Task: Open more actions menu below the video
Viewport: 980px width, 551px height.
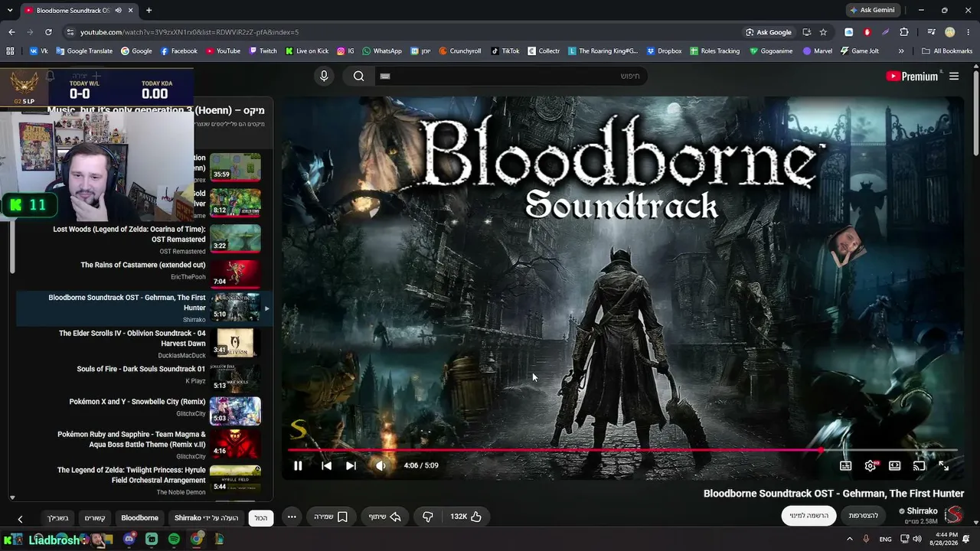Action: (292, 517)
